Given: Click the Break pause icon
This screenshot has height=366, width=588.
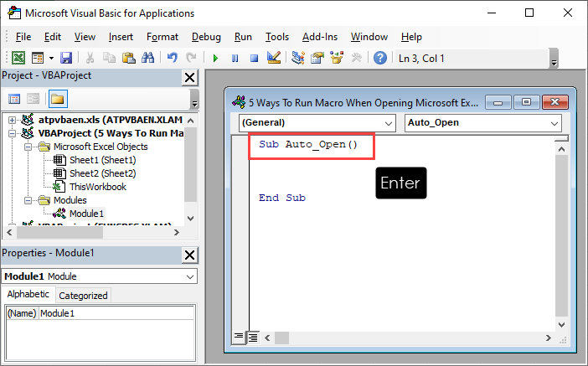Looking at the screenshot, I should pyautogui.click(x=235, y=58).
